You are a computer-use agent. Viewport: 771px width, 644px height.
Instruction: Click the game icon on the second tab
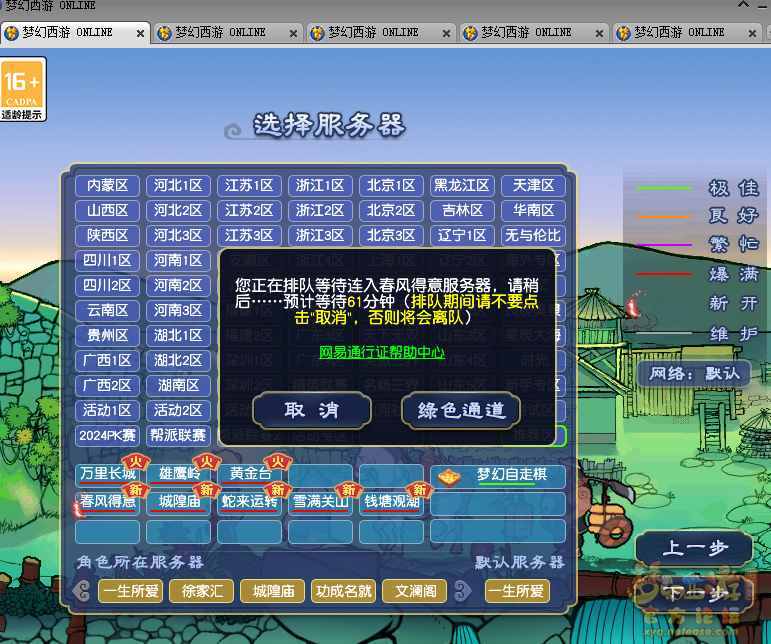[164, 33]
